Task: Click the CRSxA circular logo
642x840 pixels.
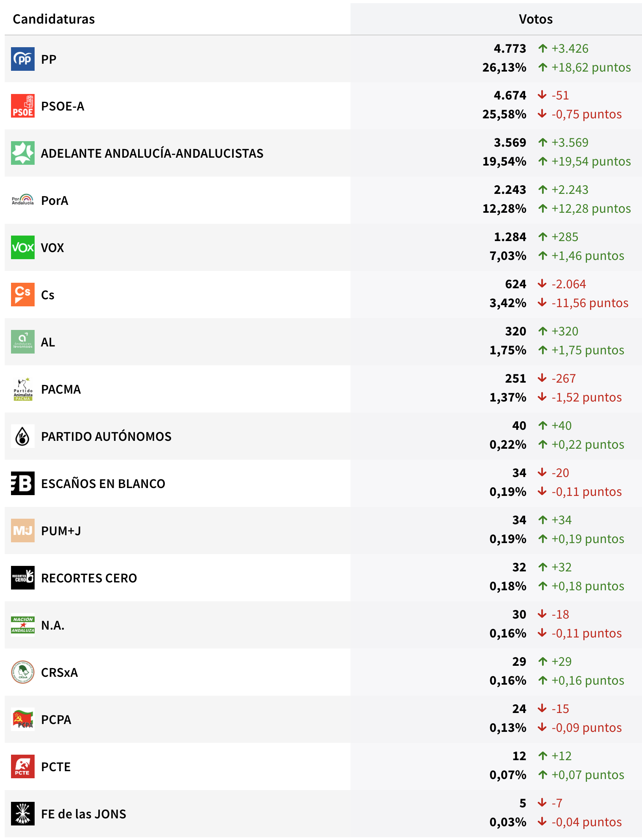Action: (23, 672)
